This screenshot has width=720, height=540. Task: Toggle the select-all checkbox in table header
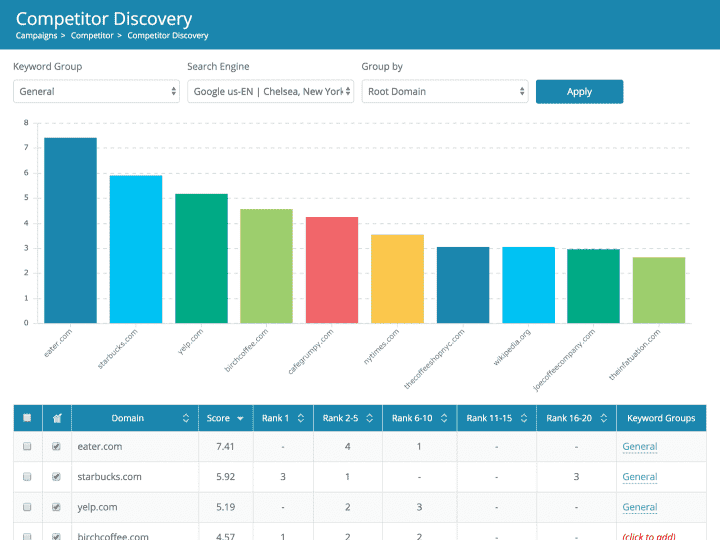[x=27, y=418]
